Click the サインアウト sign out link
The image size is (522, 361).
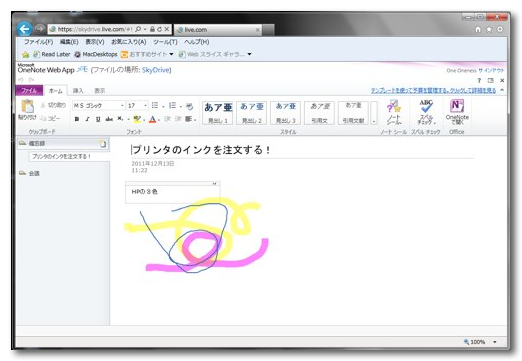(491, 71)
